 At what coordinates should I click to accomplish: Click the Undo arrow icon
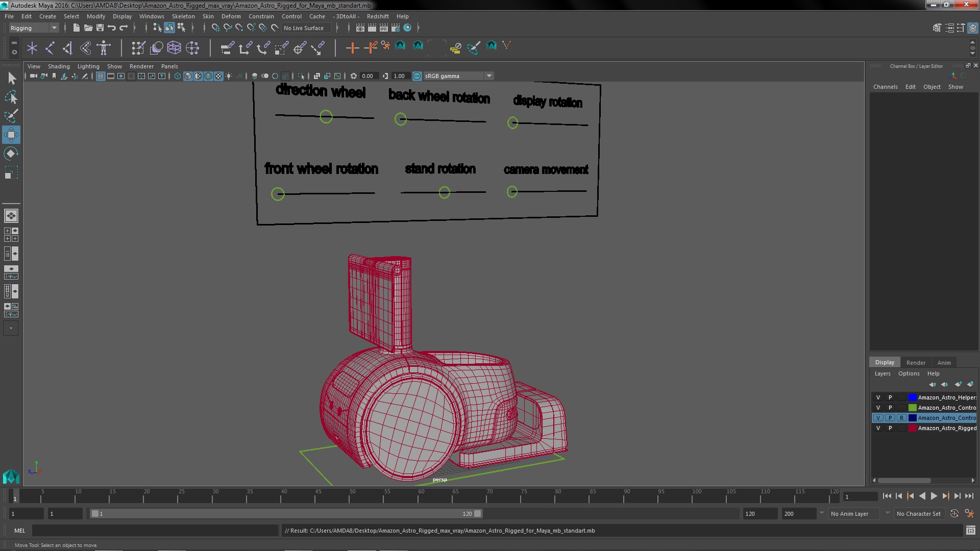112,28
